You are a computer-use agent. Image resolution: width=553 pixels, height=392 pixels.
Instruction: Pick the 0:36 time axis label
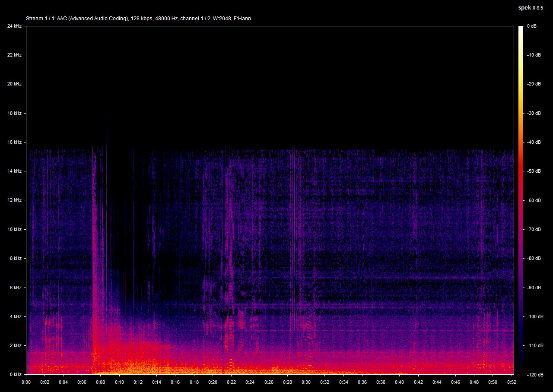coord(362,382)
